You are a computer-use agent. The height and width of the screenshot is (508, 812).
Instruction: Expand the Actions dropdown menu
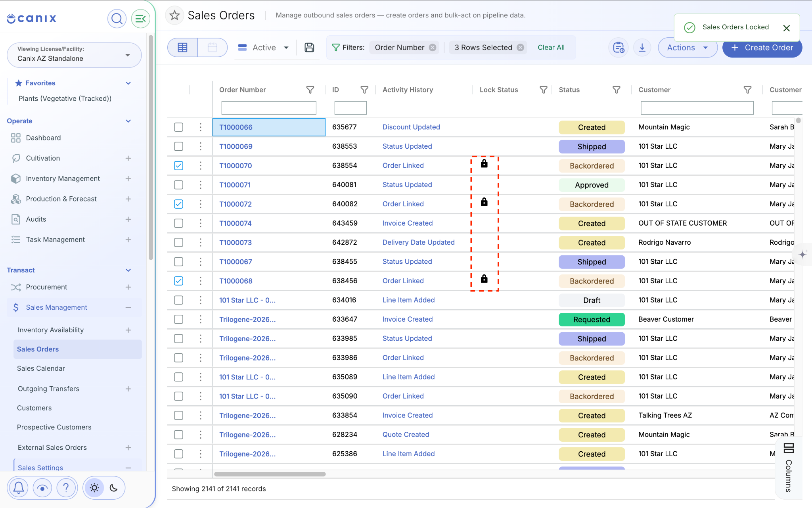coord(688,48)
